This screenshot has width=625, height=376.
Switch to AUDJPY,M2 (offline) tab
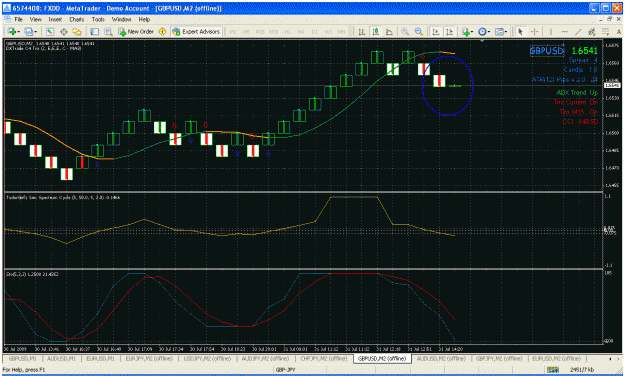[265, 358]
